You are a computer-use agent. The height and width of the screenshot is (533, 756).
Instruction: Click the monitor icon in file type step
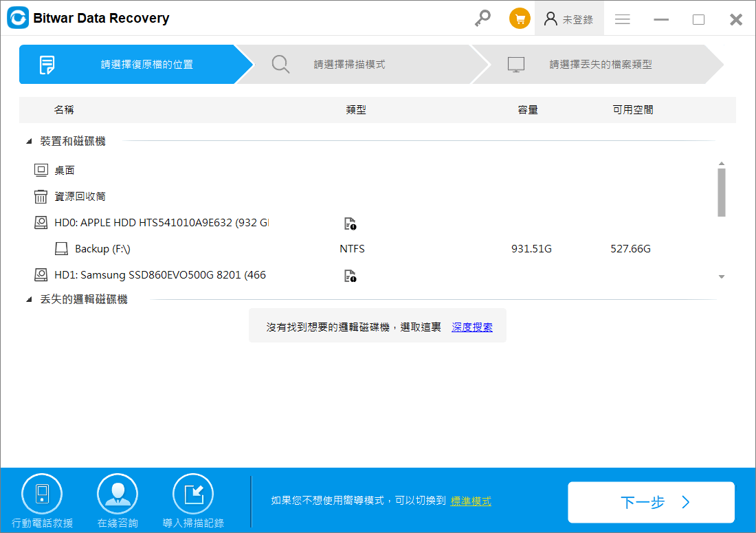coord(516,64)
